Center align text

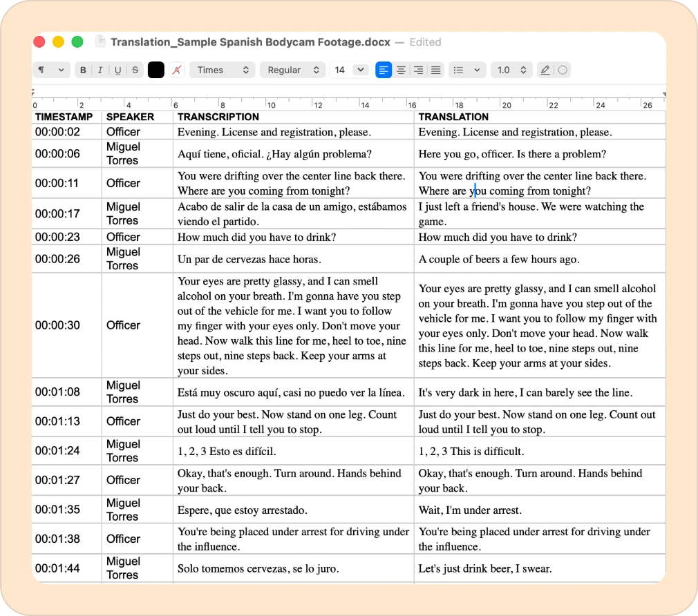pyautogui.click(x=401, y=70)
